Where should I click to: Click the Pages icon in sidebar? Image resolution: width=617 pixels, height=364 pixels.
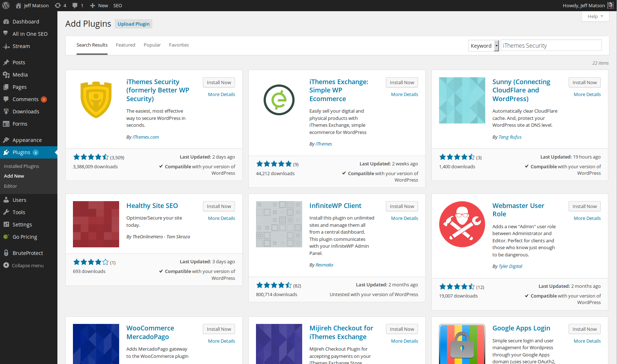click(6, 87)
